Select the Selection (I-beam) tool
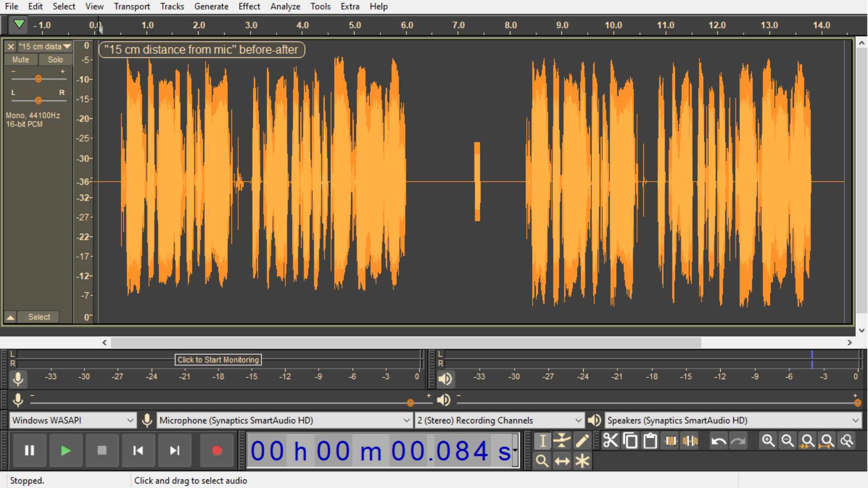 click(542, 441)
